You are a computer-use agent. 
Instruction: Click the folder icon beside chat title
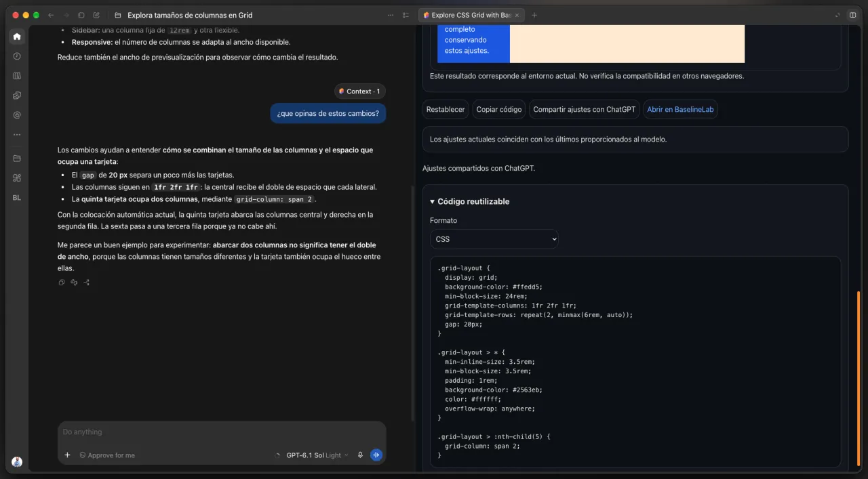click(x=119, y=15)
